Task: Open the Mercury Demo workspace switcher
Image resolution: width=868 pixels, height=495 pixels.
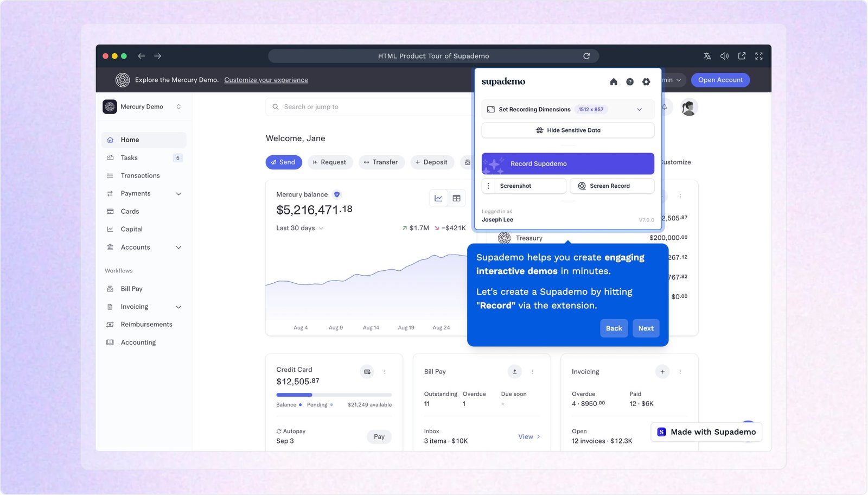Action: (x=143, y=107)
